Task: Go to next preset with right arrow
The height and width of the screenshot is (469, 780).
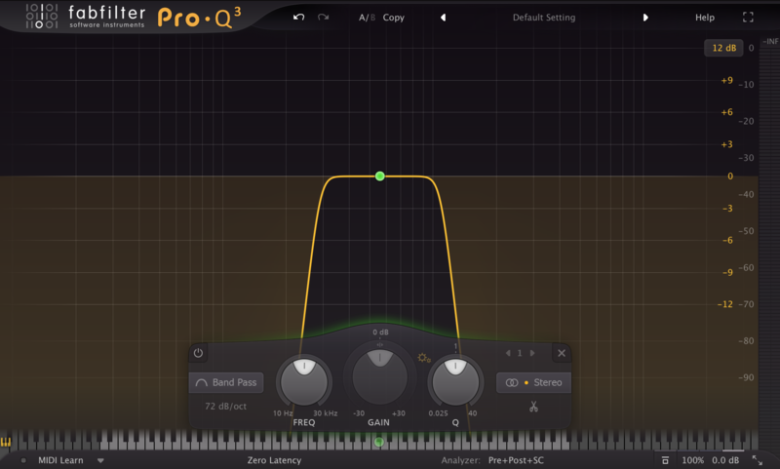Action: pos(645,17)
